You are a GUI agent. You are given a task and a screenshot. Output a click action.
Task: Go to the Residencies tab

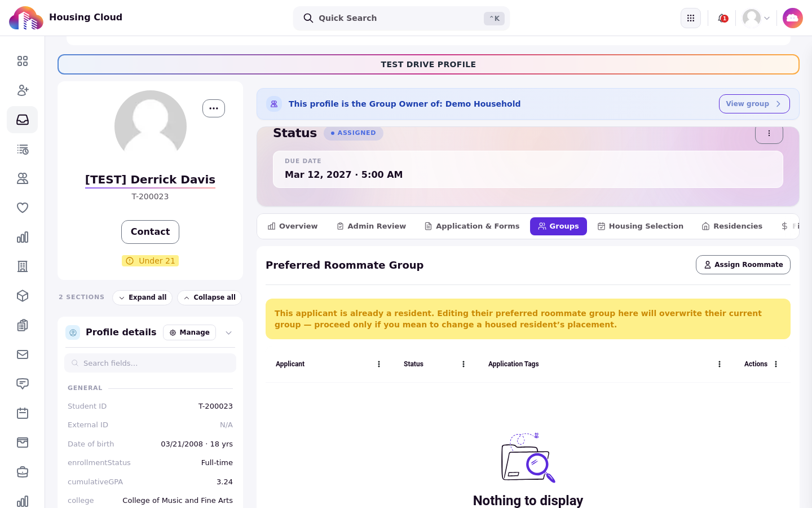point(732,226)
